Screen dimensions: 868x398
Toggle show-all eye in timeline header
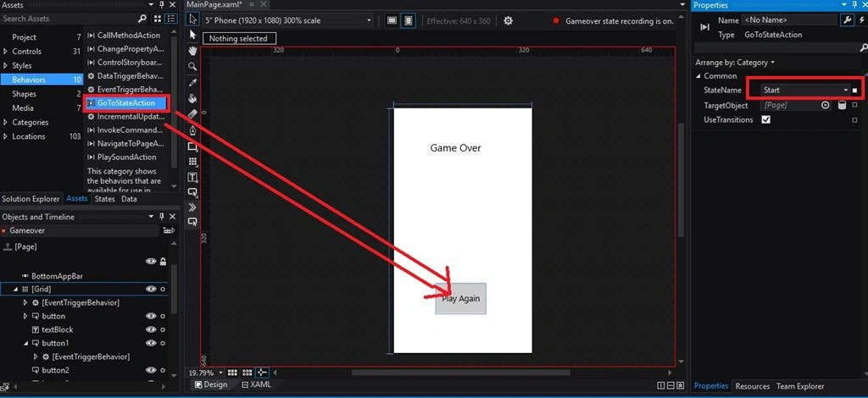click(151, 262)
